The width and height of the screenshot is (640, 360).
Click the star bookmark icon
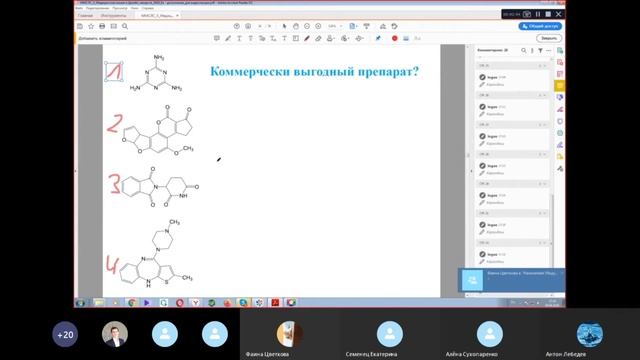91,26
